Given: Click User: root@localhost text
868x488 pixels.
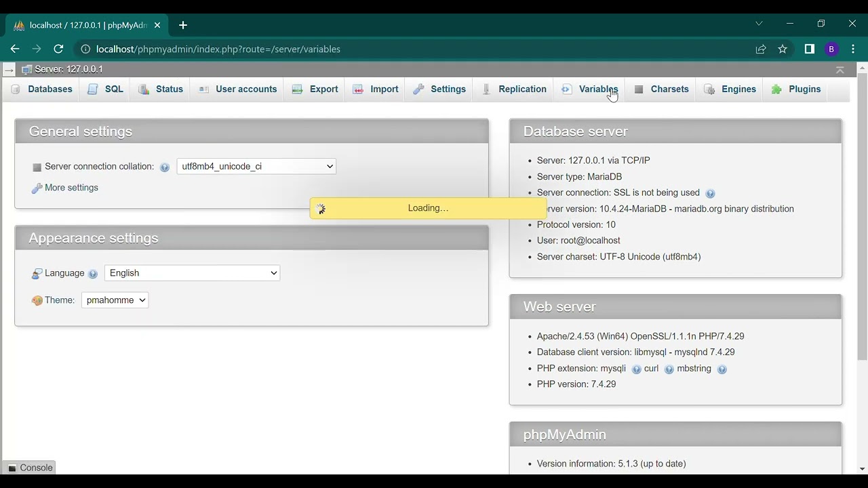Looking at the screenshot, I should tap(578, 241).
